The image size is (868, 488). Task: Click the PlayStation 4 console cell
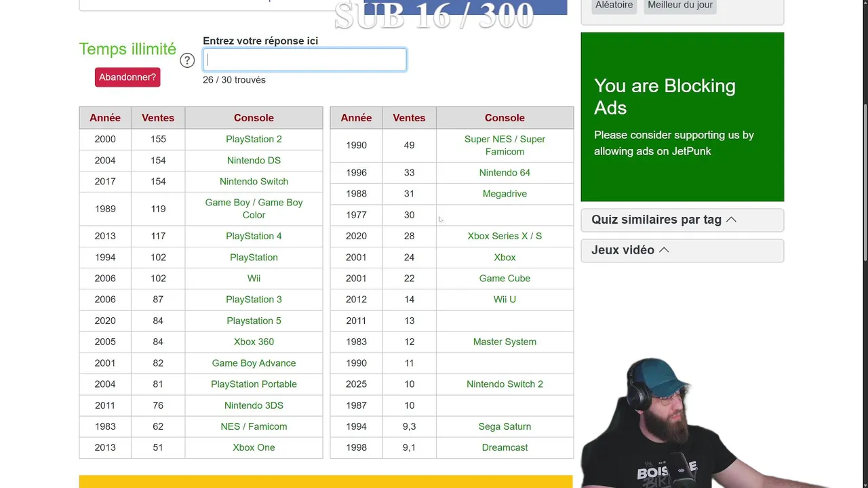click(254, 236)
